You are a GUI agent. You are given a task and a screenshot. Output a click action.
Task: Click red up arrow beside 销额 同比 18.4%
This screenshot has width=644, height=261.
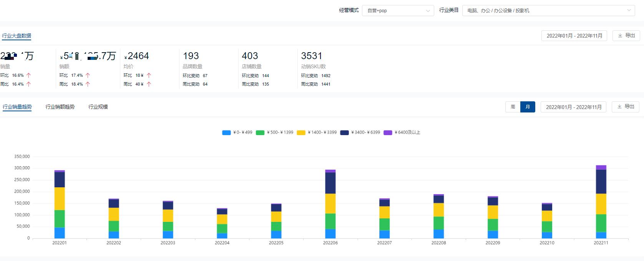(x=88, y=84)
